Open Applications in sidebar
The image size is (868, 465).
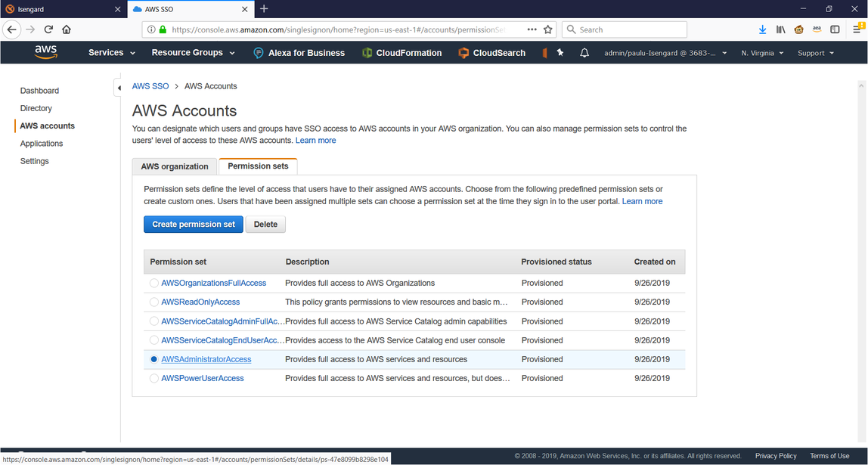[42, 144]
